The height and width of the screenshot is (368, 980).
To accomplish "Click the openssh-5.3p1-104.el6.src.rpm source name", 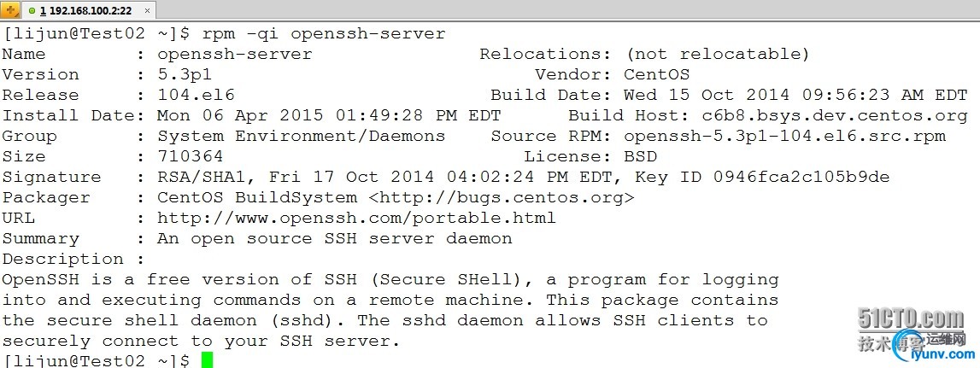I will pos(785,137).
